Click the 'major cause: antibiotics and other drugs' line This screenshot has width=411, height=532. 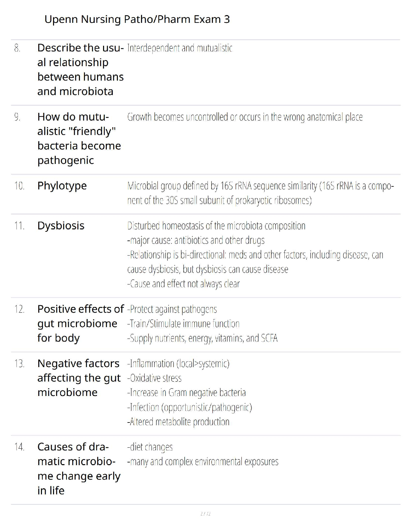tap(196, 240)
